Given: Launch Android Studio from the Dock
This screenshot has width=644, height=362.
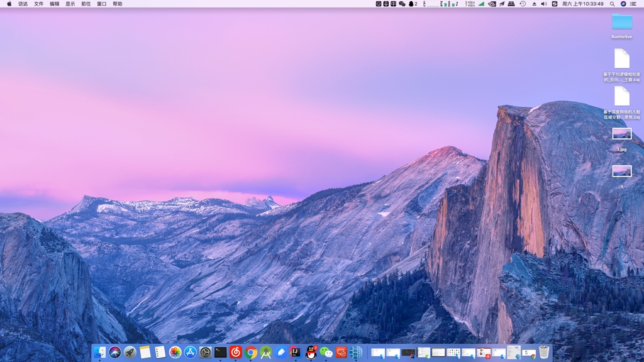Looking at the screenshot, I should click(x=266, y=352).
